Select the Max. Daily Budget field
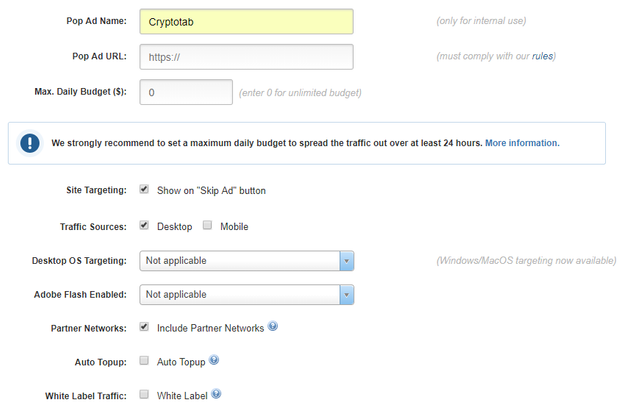 (185, 93)
